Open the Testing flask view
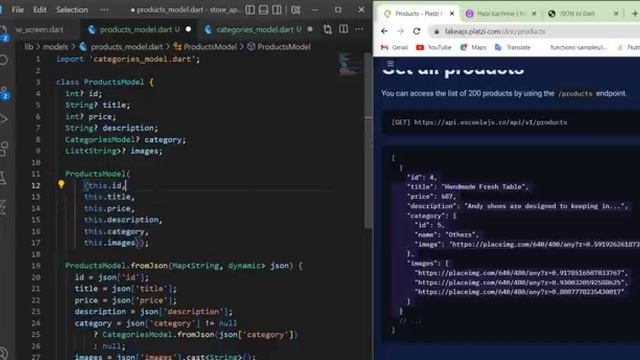The width and height of the screenshot is (640, 360). pos(3,178)
